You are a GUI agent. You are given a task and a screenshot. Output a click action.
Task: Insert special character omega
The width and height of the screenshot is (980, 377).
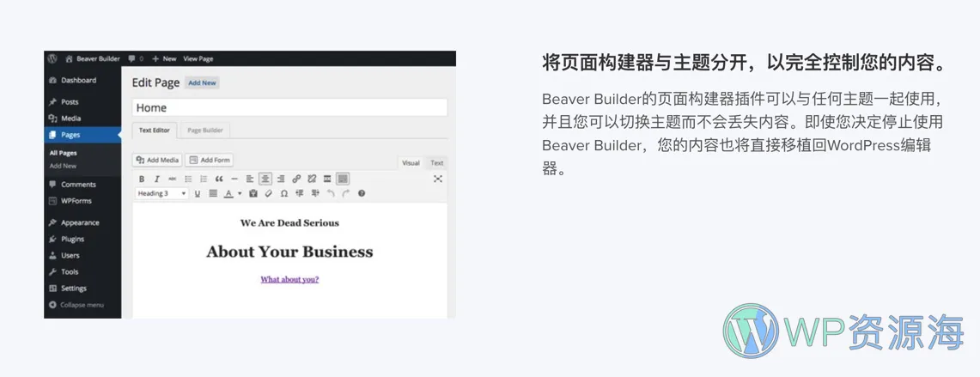tap(283, 194)
